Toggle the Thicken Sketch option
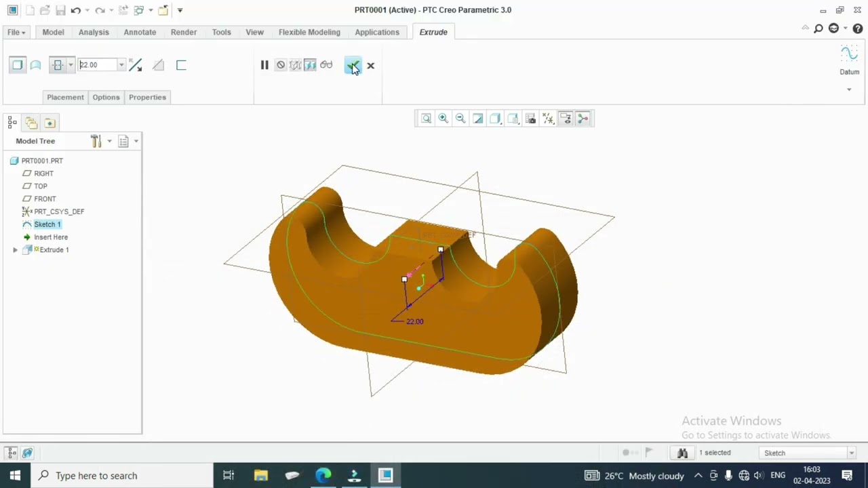Screen dimensions: 868x488 (181, 65)
